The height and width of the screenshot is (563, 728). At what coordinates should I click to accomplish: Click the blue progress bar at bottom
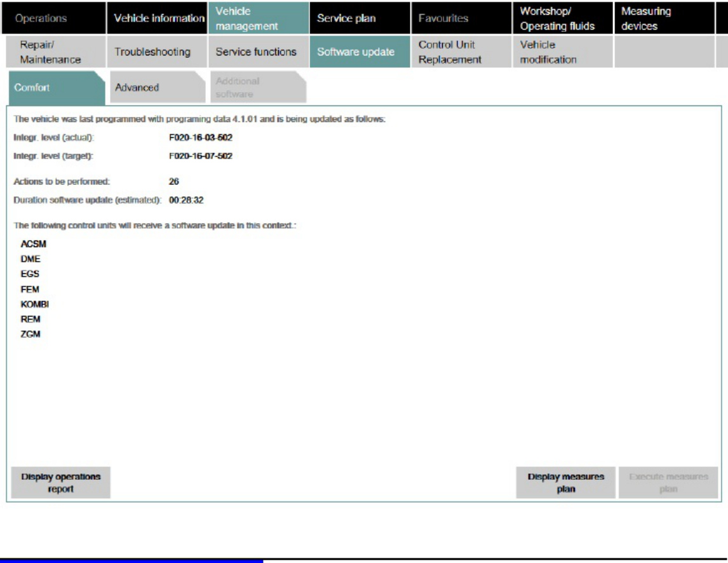[x=131, y=561]
